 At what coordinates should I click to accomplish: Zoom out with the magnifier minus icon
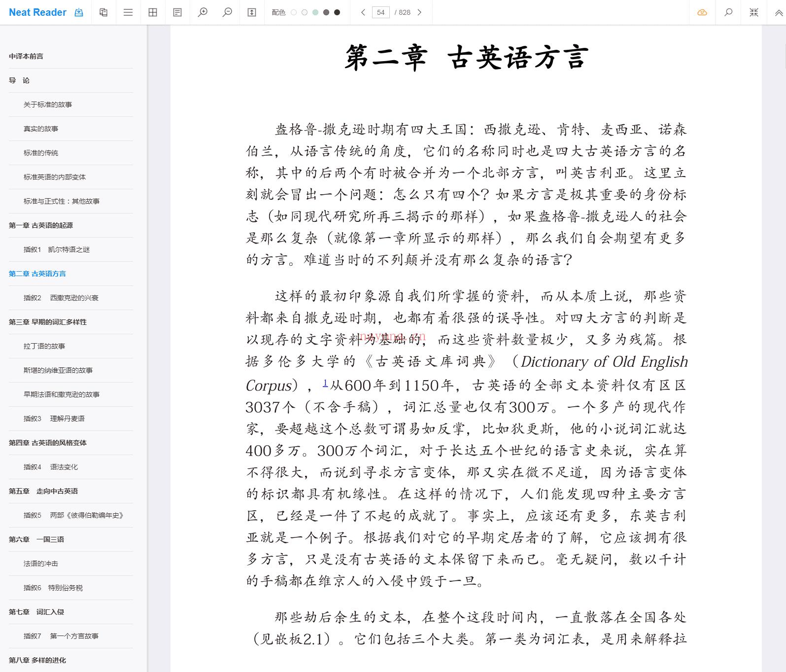[227, 12]
